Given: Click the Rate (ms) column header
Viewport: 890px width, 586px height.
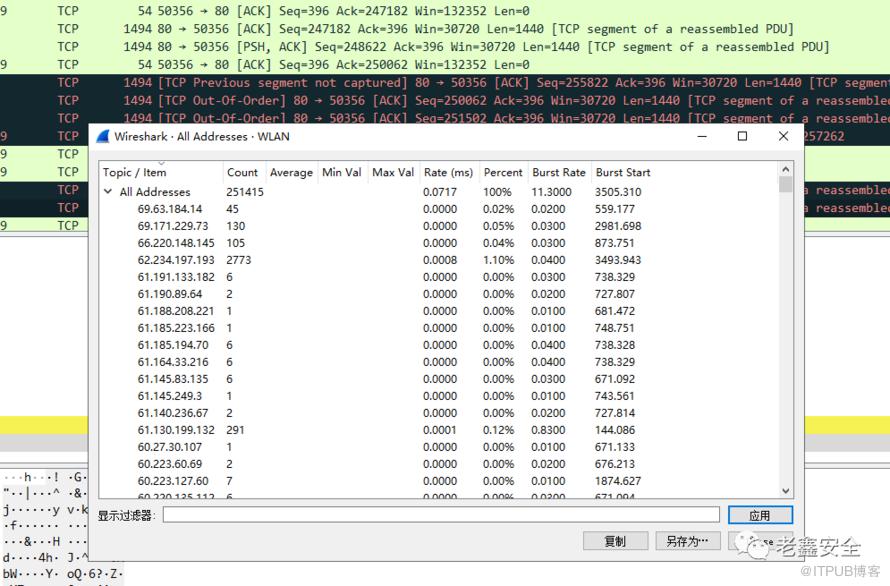Looking at the screenshot, I should [448, 172].
